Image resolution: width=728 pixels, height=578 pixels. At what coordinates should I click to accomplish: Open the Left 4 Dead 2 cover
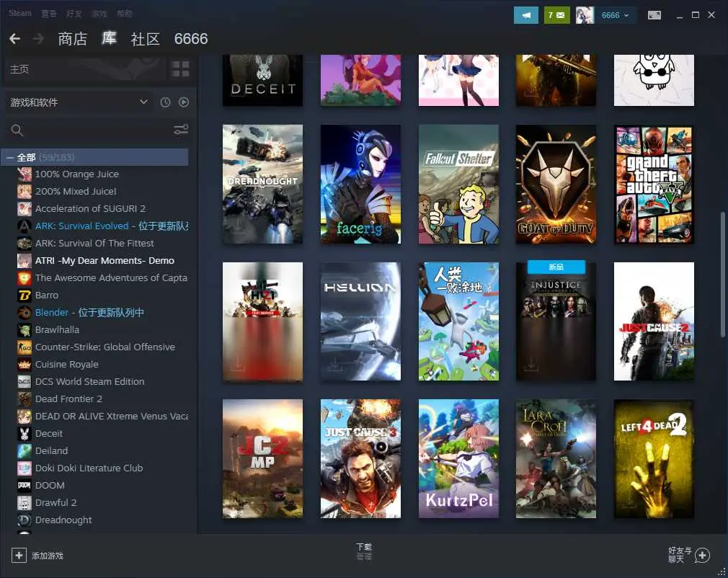[x=654, y=458]
